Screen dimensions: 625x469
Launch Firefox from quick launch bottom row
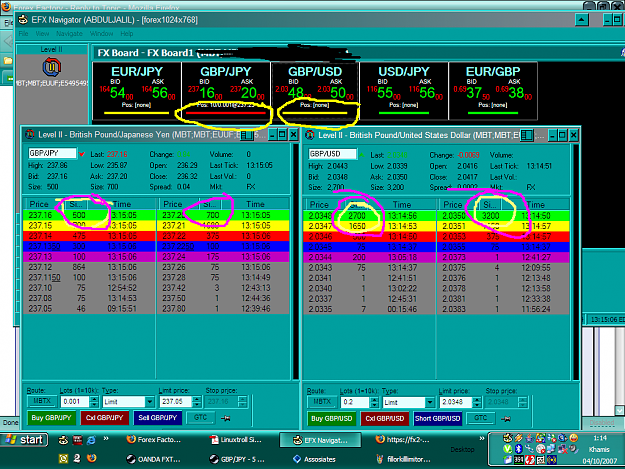pyautogui.click(x=91, y=458)
